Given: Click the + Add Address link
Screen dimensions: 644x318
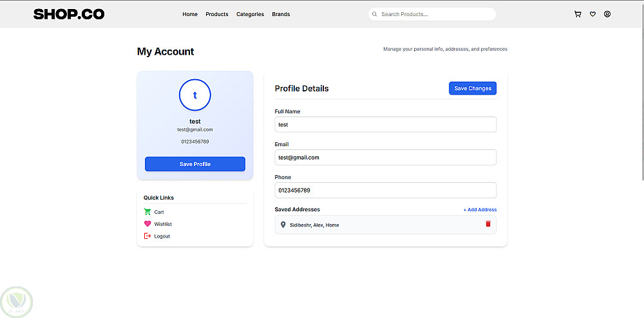Looking at the screenshot, I should click(x=480, y=210).
